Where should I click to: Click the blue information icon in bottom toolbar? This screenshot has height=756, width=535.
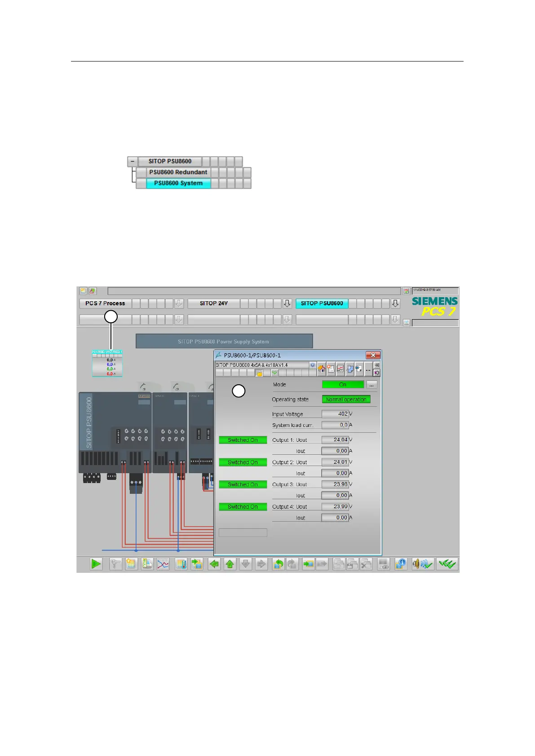coord(401,564)
